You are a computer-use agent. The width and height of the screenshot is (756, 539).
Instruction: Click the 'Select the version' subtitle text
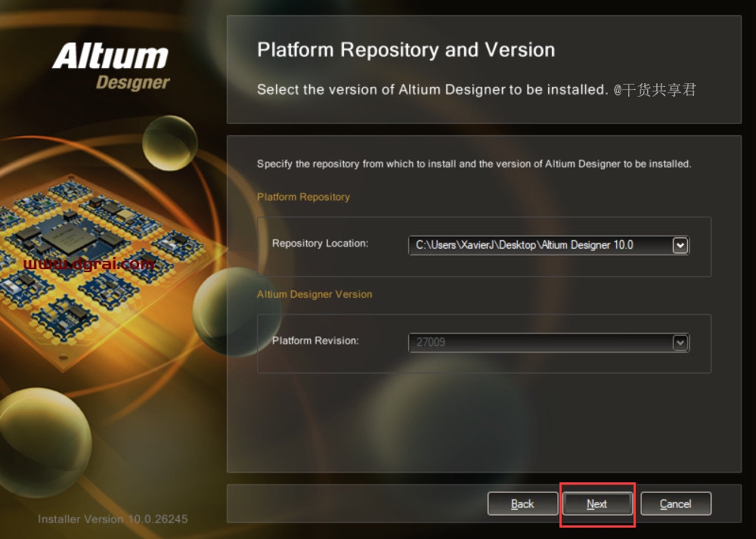tap(432, 90)
